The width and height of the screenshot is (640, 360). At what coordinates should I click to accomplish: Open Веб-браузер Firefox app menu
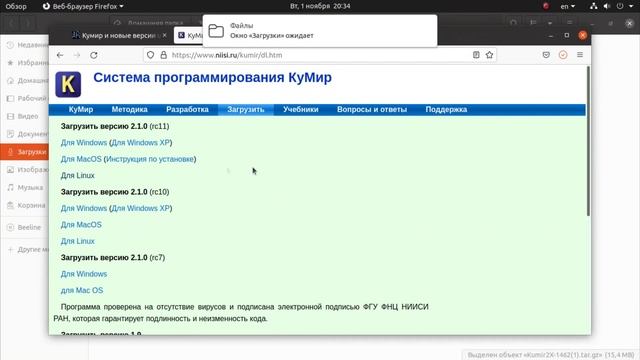(x=83, y=6)
